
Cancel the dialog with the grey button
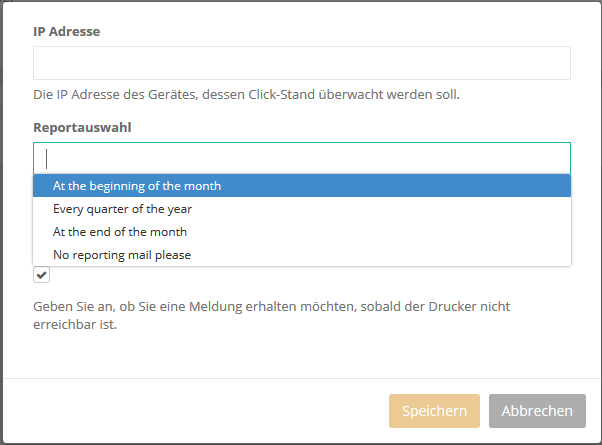(537, 411)
